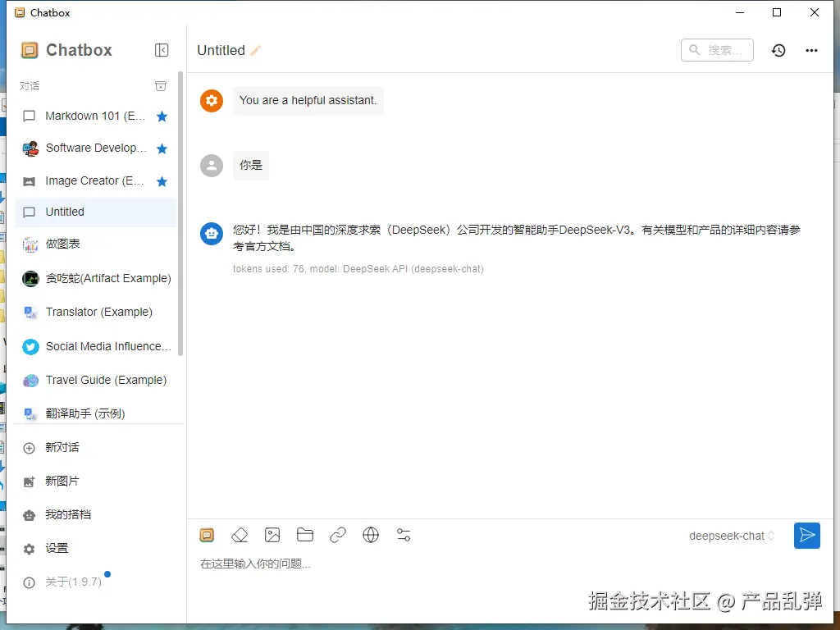Screen dimensions: 840x630
Task: Unstar the Software Developer conversation
Action: (162, 148)
